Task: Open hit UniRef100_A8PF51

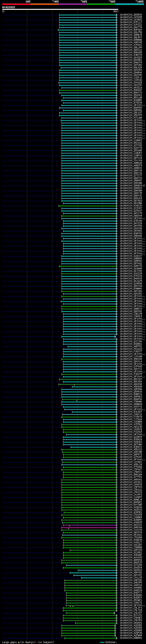Action: (x=131, y=347)
